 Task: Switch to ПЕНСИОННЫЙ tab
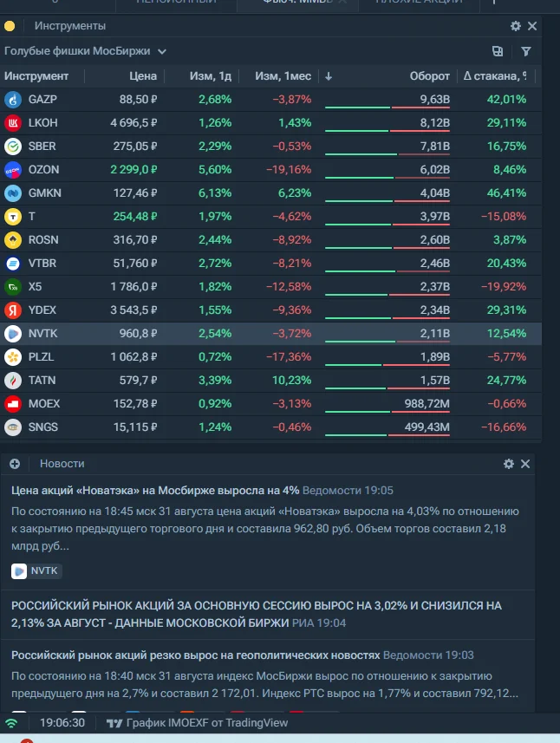(176, 3)
